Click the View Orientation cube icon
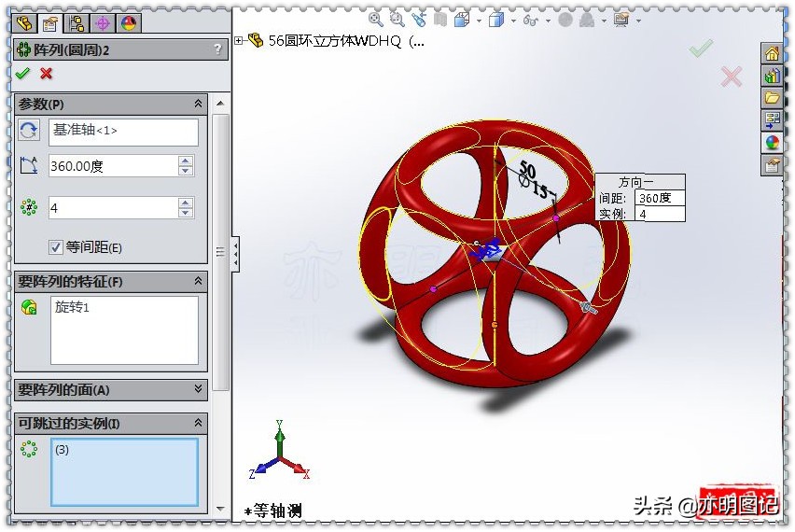The image size is (795, 532). (462, 20)
